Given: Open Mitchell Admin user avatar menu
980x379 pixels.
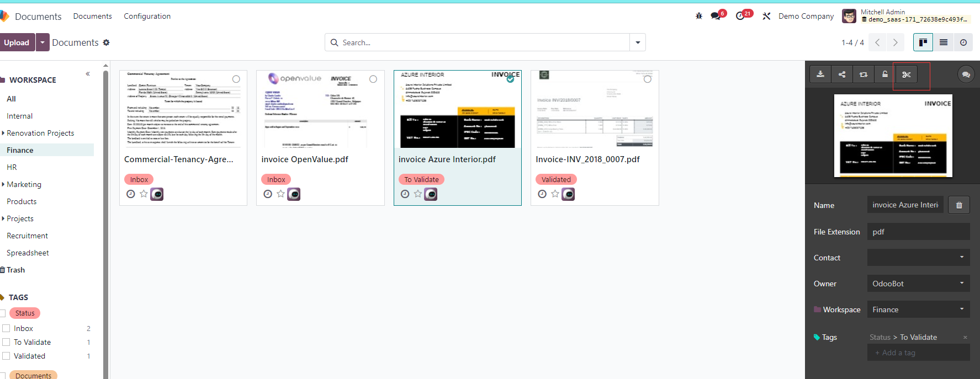Looking at the screenshot, I should click(849, 16).
